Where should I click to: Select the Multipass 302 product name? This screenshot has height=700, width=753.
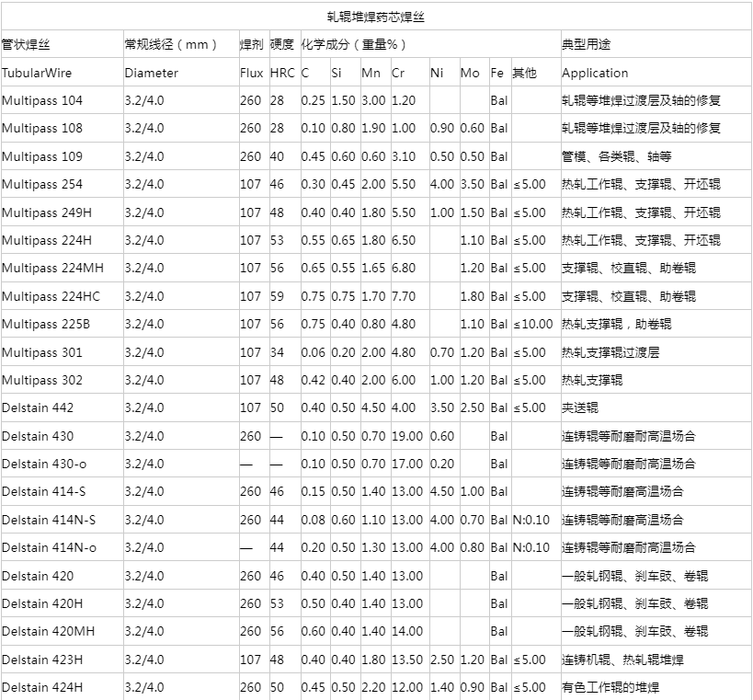click(41, 381)
